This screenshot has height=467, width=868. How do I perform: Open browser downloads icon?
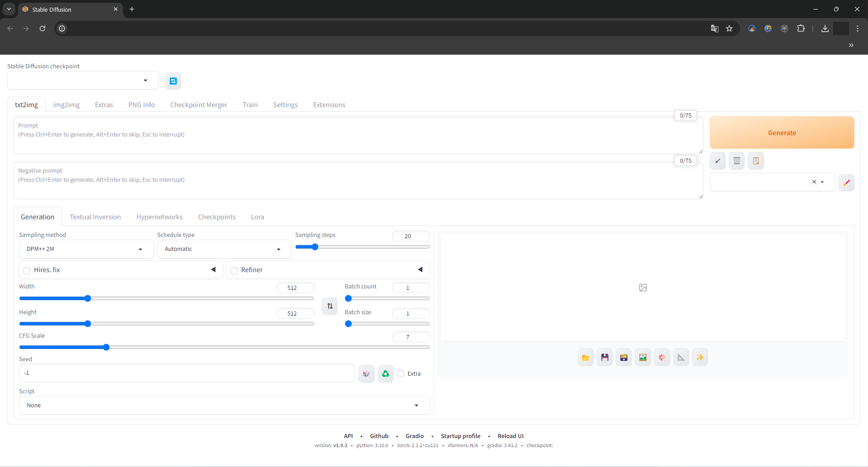[x=825, y=28]
